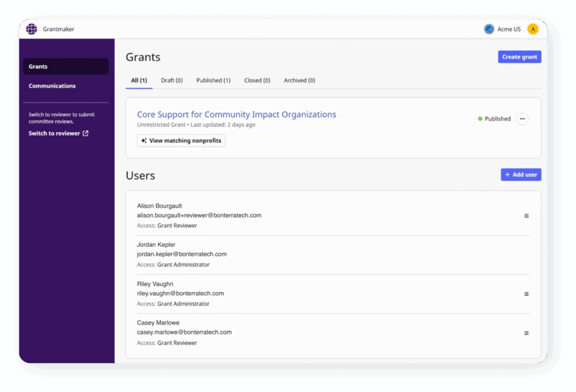Click the Grantmaker logo icon
The image size is (576, 392).
[x=31, y=29]
